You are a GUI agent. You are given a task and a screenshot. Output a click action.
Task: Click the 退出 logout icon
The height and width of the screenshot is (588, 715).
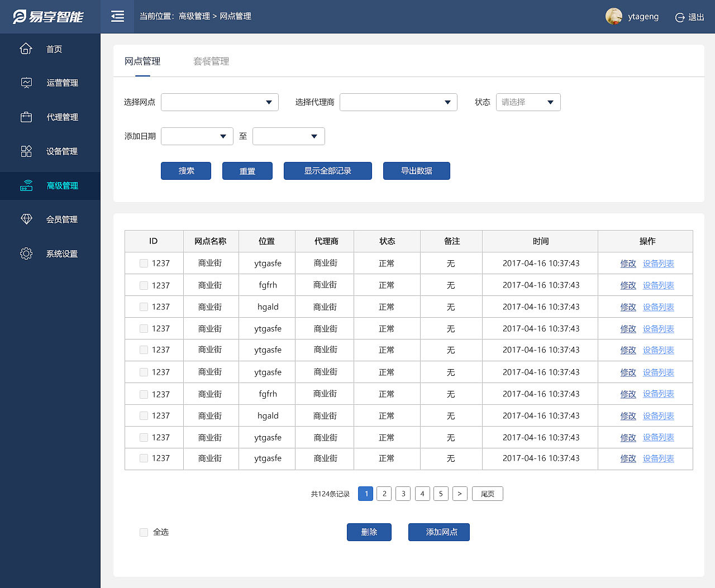(680, 17)
